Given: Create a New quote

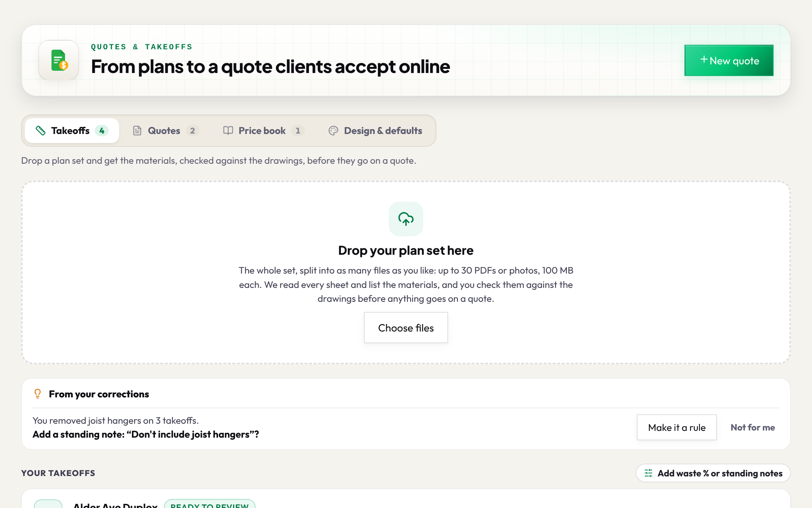Looking at the screenshot, I should coord(729,61).
